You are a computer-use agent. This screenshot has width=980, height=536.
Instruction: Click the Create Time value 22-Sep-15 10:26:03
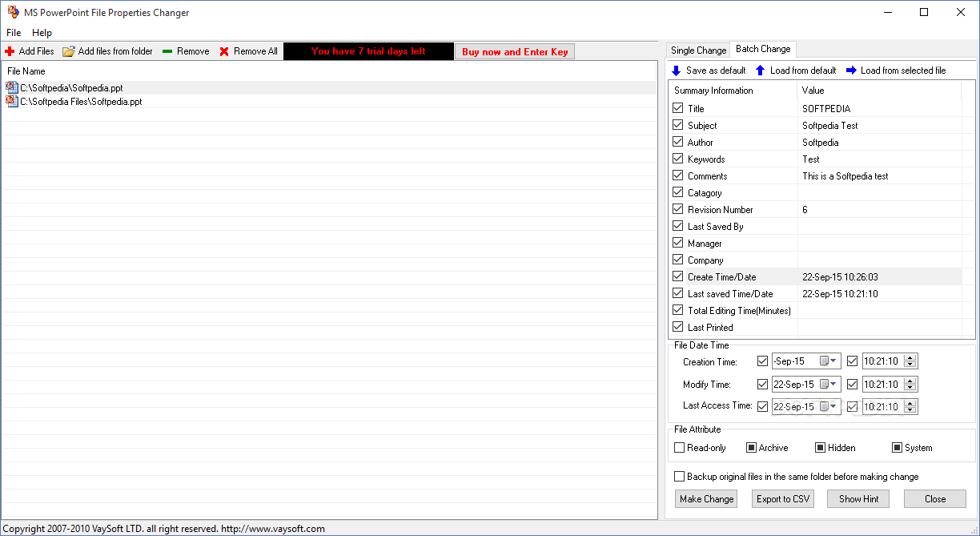point(840,276)
